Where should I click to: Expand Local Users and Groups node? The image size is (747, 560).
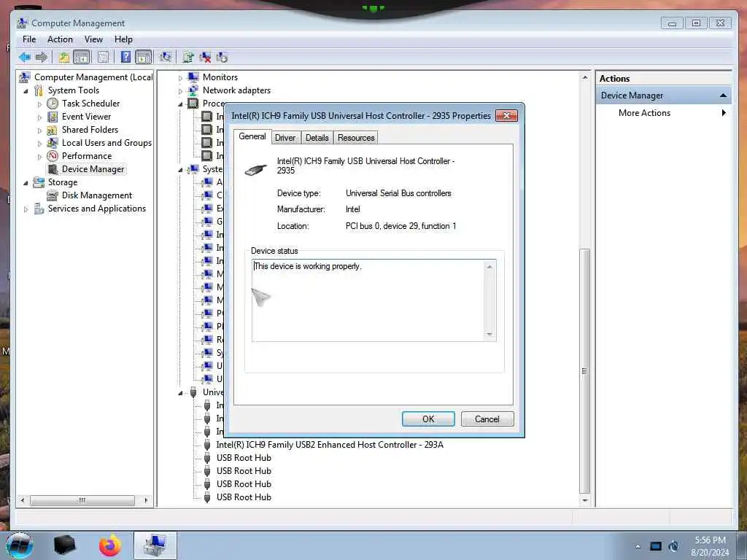39,144
